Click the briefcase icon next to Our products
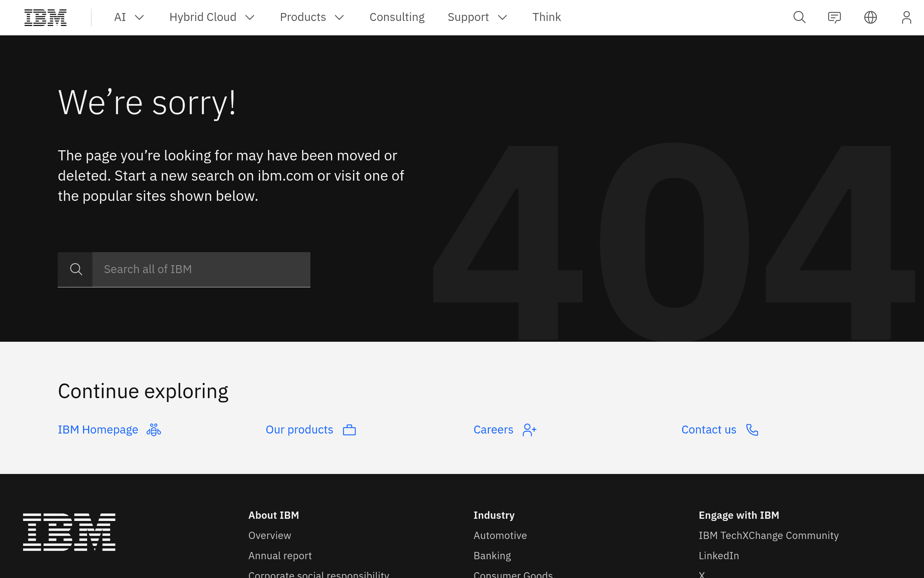The height and width of the screenshot is (578, 924). coord(349,430)
